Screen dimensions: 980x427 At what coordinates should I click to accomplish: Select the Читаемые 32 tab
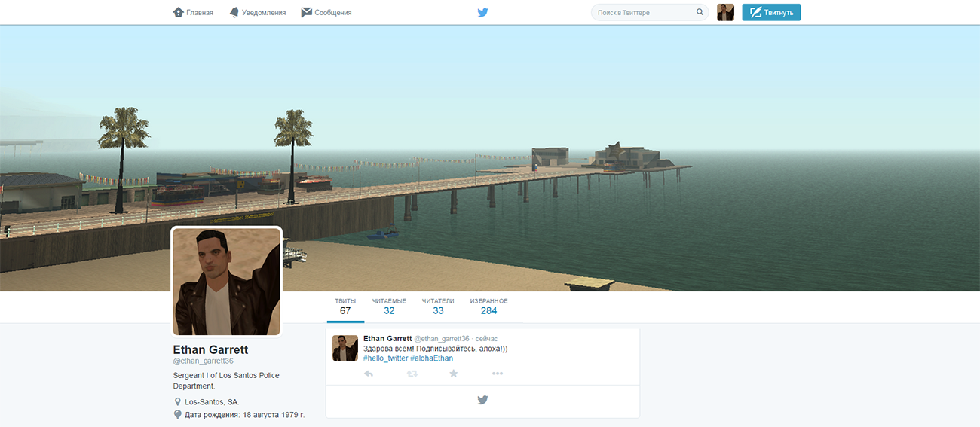[389, 307]
